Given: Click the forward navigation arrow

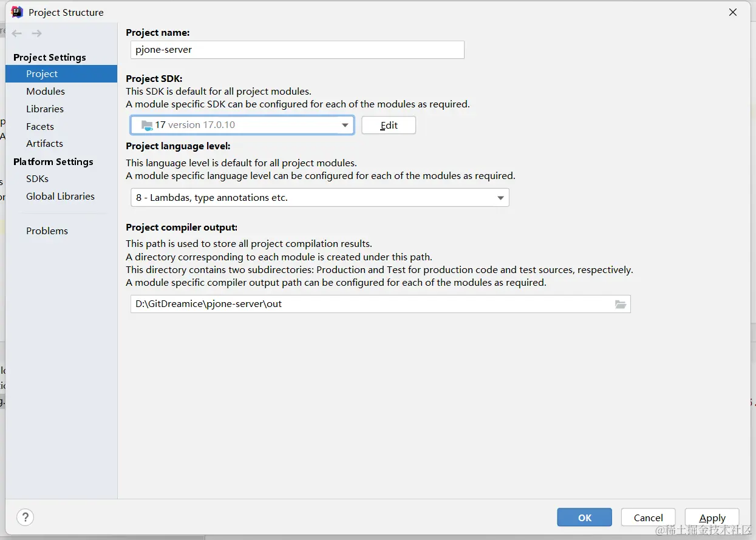Looking at the screenshot, I should (37, 33).
